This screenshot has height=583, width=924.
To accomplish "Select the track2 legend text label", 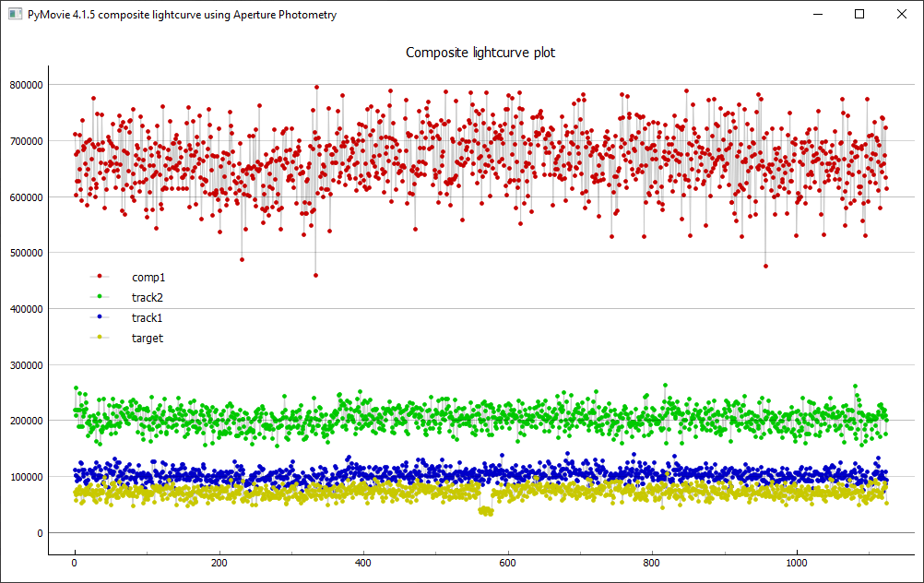I will click(148, 297).
